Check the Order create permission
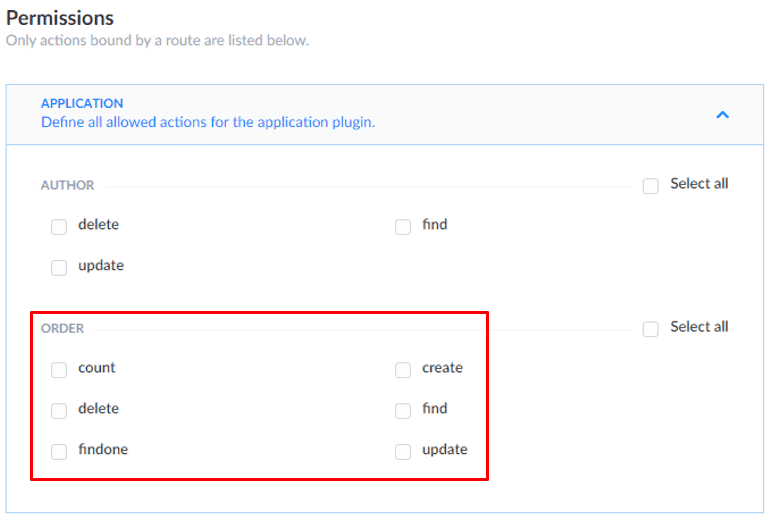 tap(403, 369)
